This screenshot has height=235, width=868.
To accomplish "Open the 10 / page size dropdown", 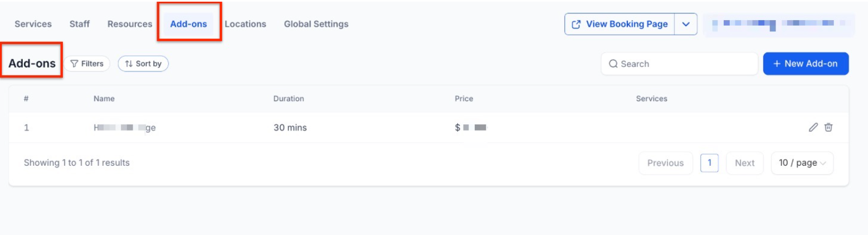I will [x=802, y=163].
